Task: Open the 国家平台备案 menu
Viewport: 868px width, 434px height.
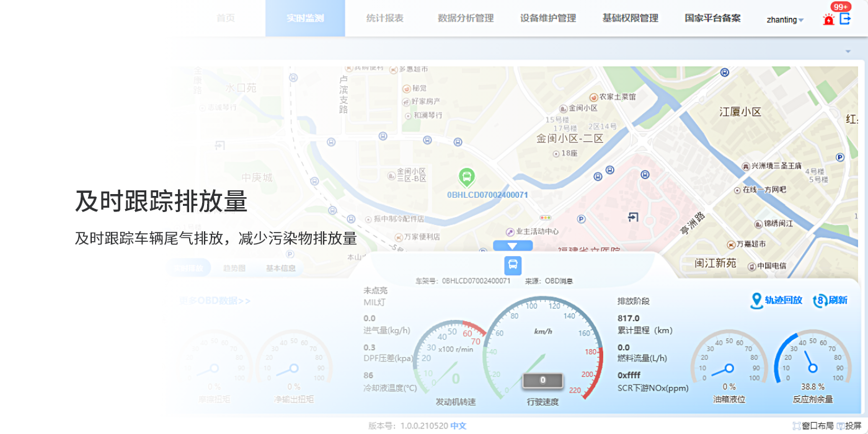Action: [x=712, y=18]
